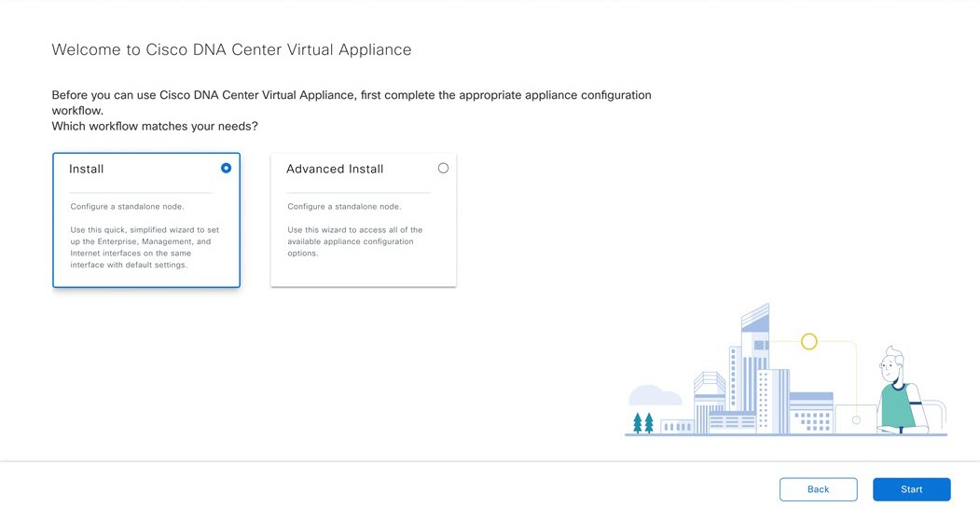Click the city skyline illustration
The width and height of the screenshot is (980, 507).
click(786, 370)
